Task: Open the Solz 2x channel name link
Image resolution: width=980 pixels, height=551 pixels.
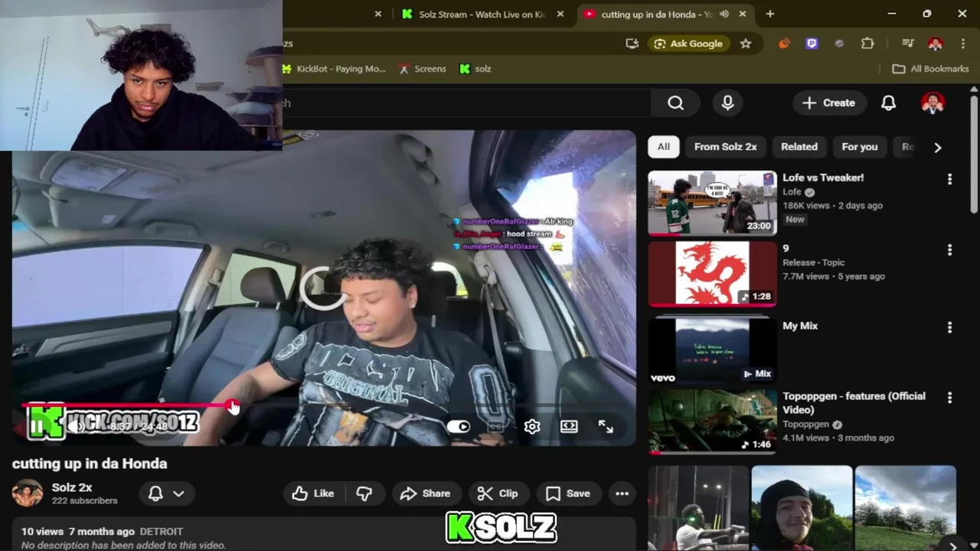Action: pyautogui.click(x=72, y=487)
